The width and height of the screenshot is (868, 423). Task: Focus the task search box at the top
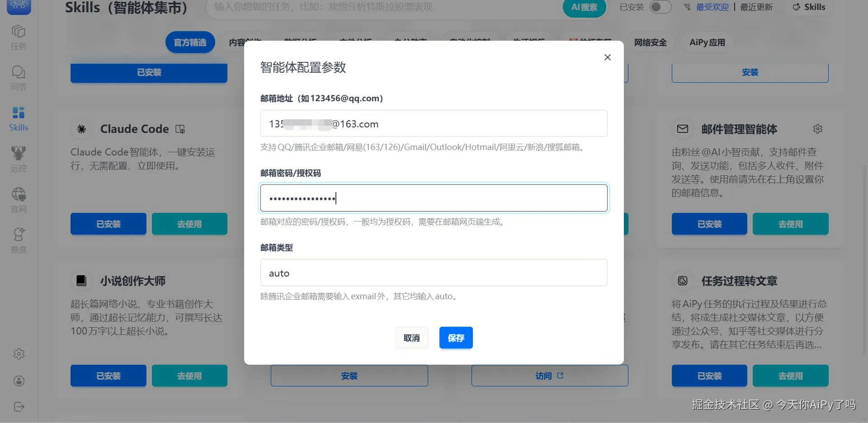pos(384,8)
